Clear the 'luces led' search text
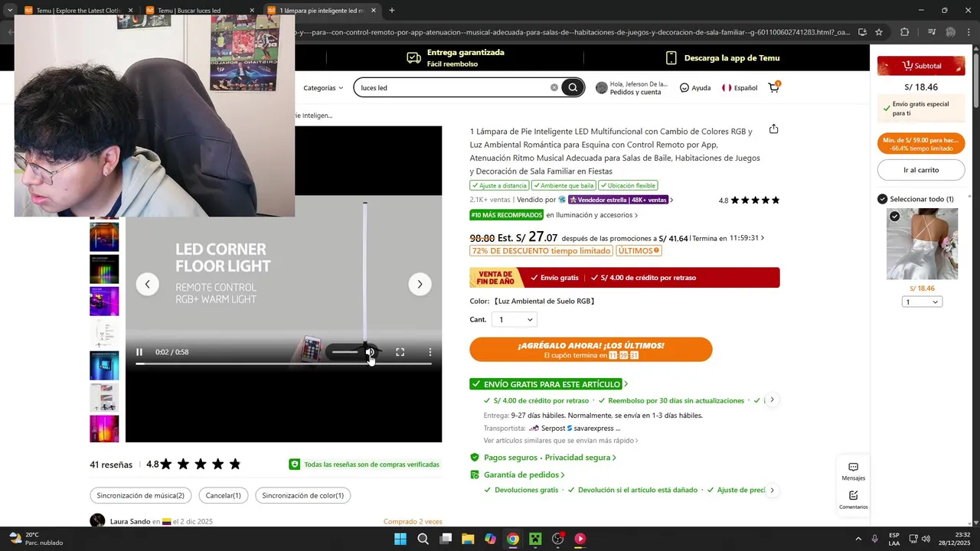The image size is (980, 551). tap(554, 87)
